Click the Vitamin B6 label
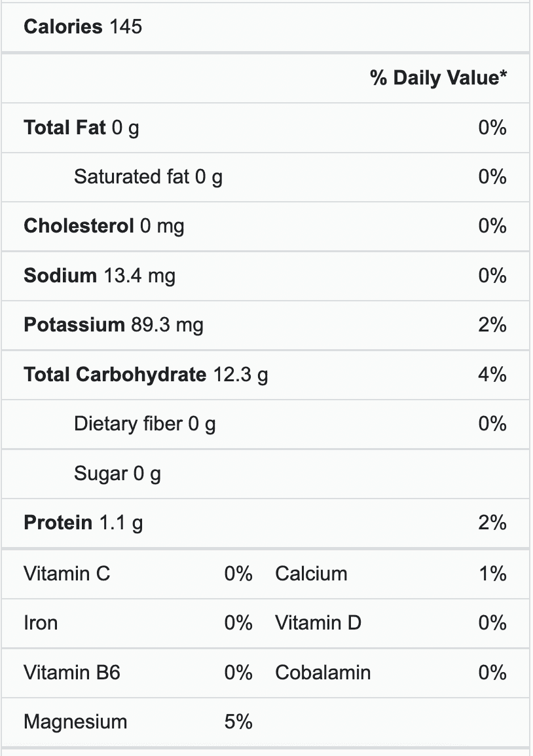Viewport: 533px width, 756px height. pos(72,673)
